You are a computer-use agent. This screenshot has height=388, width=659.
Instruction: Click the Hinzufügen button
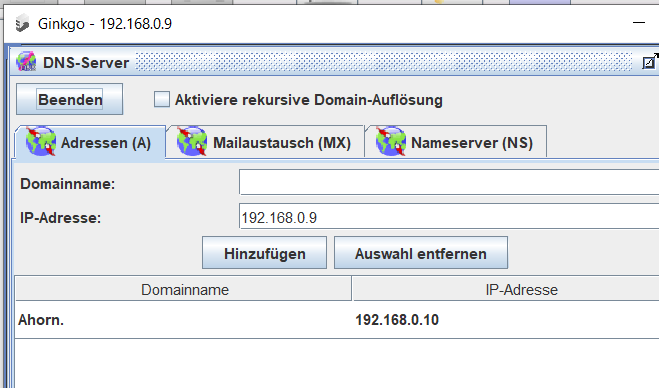tap(264, 253)
